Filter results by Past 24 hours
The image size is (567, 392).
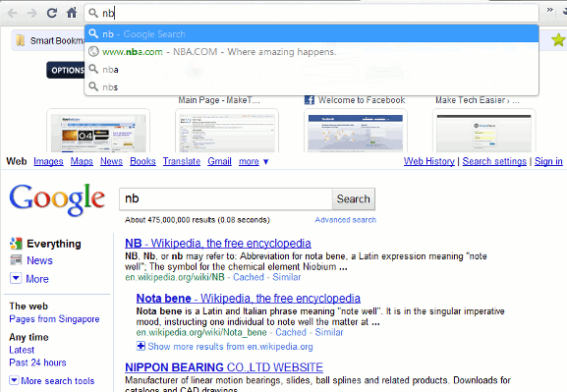click(37, 363)
